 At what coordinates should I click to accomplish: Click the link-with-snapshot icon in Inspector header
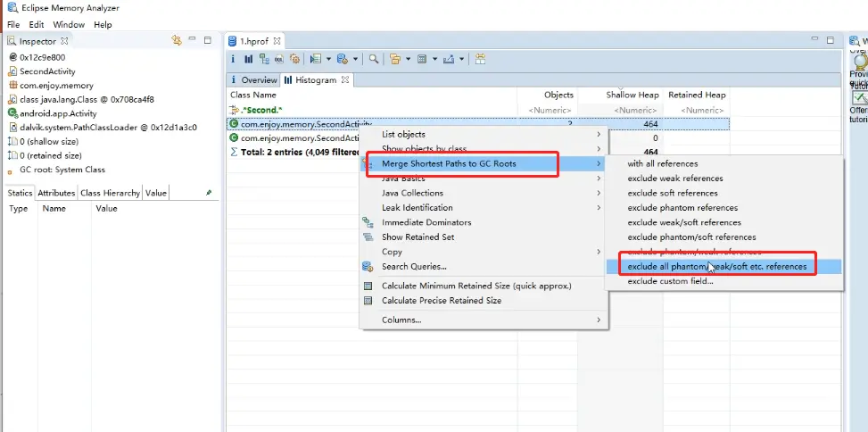[x=177, y=40]
